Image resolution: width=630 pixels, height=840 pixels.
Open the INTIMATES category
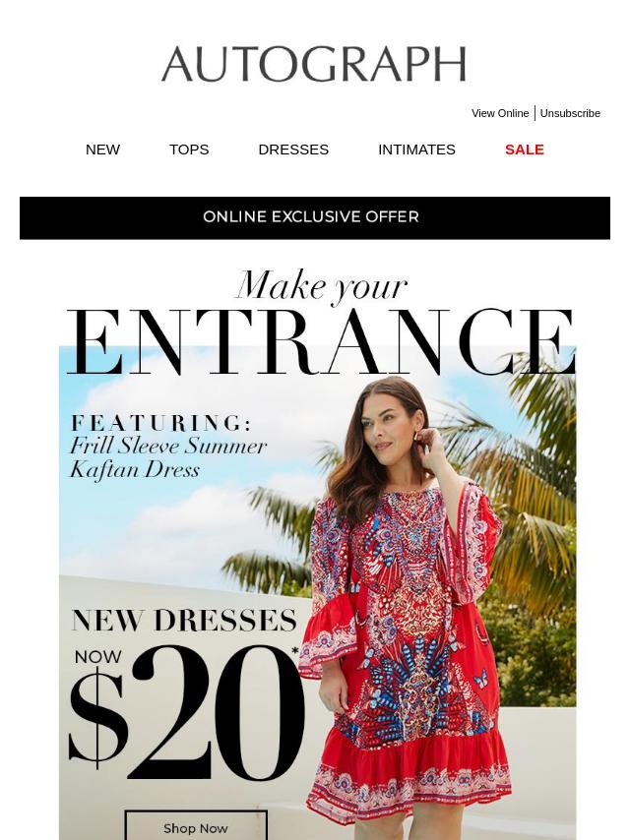tap(416, 150)
